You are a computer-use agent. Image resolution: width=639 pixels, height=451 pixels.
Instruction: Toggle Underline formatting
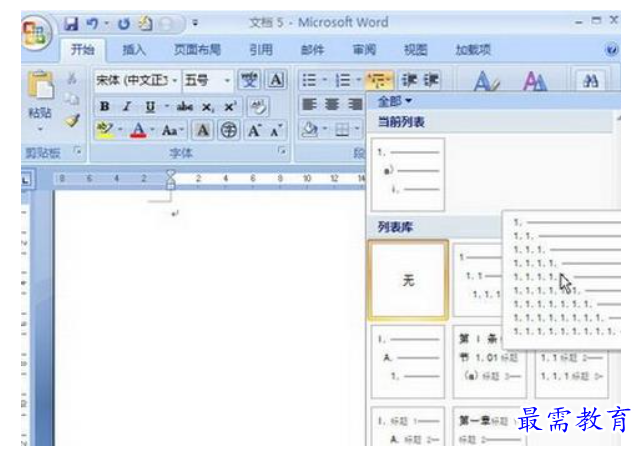[150, 107]
